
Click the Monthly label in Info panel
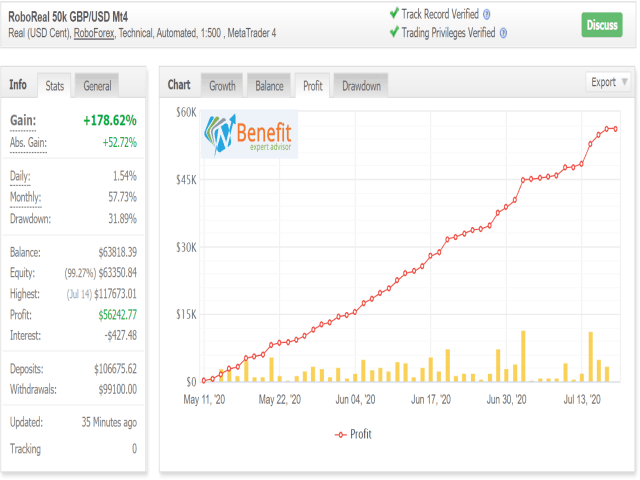[25, 198]
